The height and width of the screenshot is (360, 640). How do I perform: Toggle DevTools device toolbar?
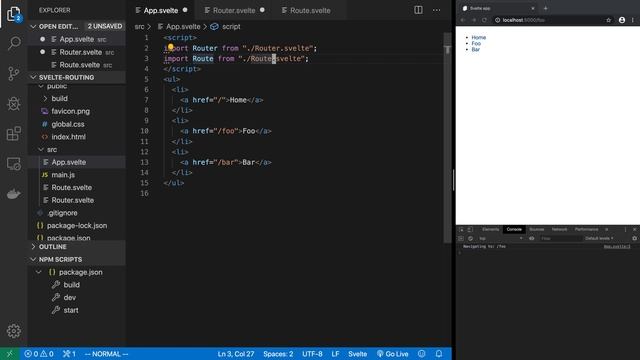coord(470,229)
